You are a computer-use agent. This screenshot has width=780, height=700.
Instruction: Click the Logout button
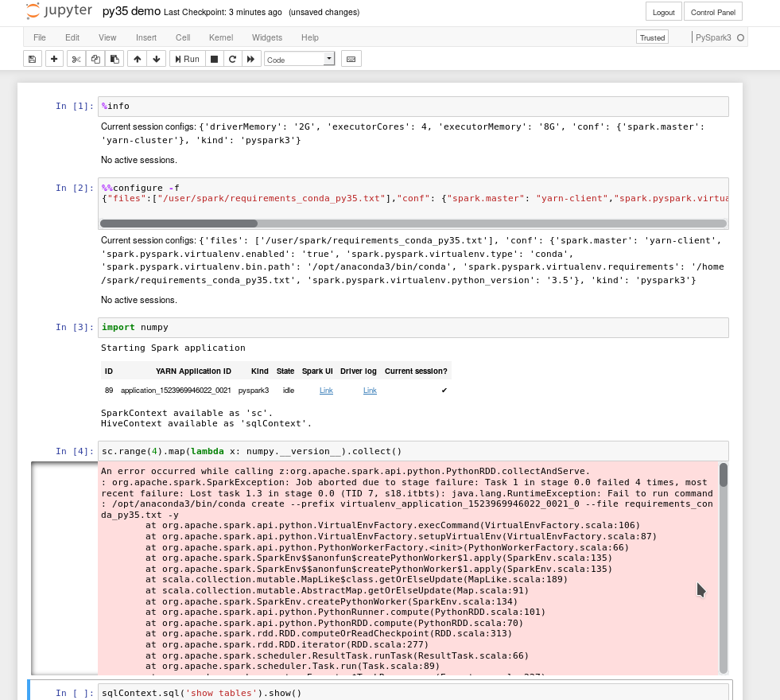(x=664, y=12)
